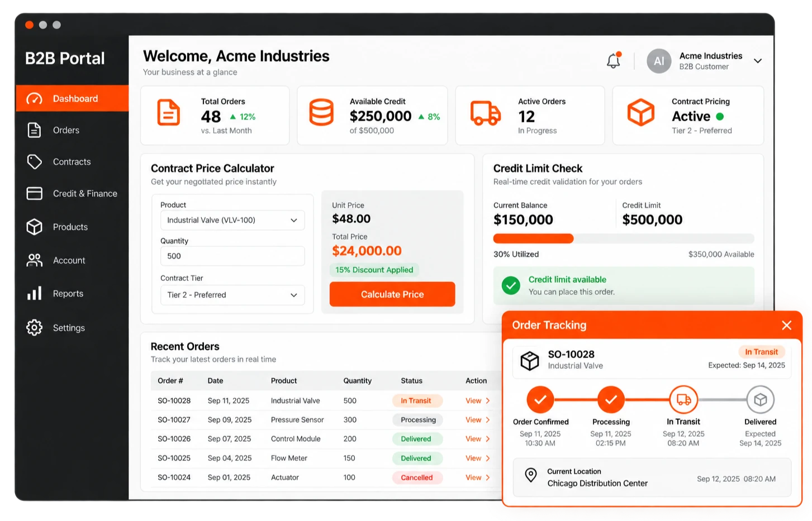View order SO-10026 details
The image size is (812, 521).
[x=478, y=439]
